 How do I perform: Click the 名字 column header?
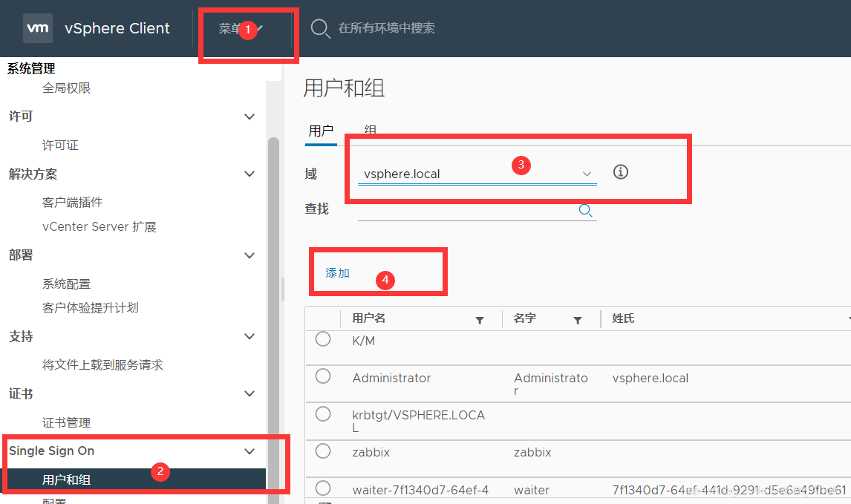pyautogui.click(x=525, y=318)
